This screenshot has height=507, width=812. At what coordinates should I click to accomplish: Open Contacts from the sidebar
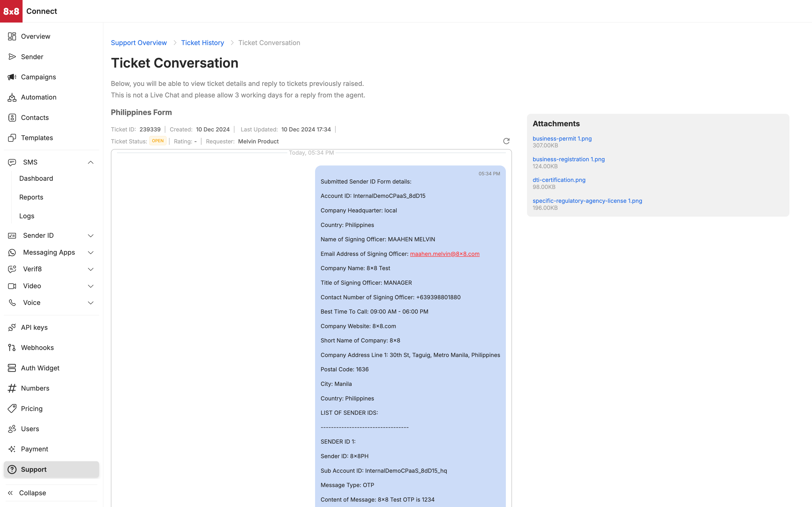pos(35,118)
